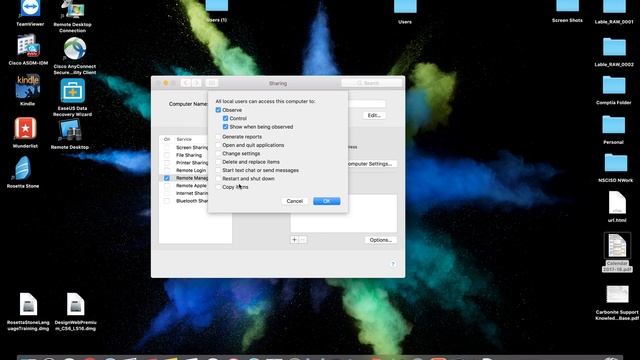This screenshot has height=360, width=640.
Task: Open the Users (1) folder
Action: pyautogui.click(x=217, y=6)
